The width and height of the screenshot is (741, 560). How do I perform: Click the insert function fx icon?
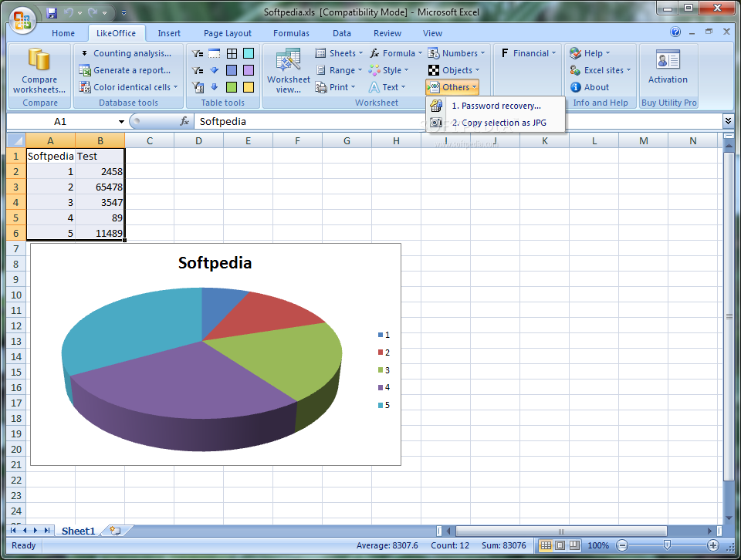(184, 121)
